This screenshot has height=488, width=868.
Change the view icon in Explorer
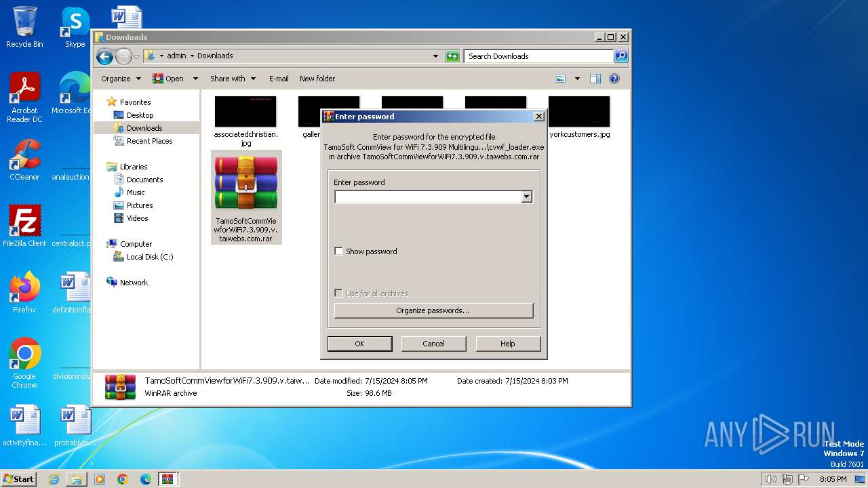pyautogui.click(x=561, y=79)
